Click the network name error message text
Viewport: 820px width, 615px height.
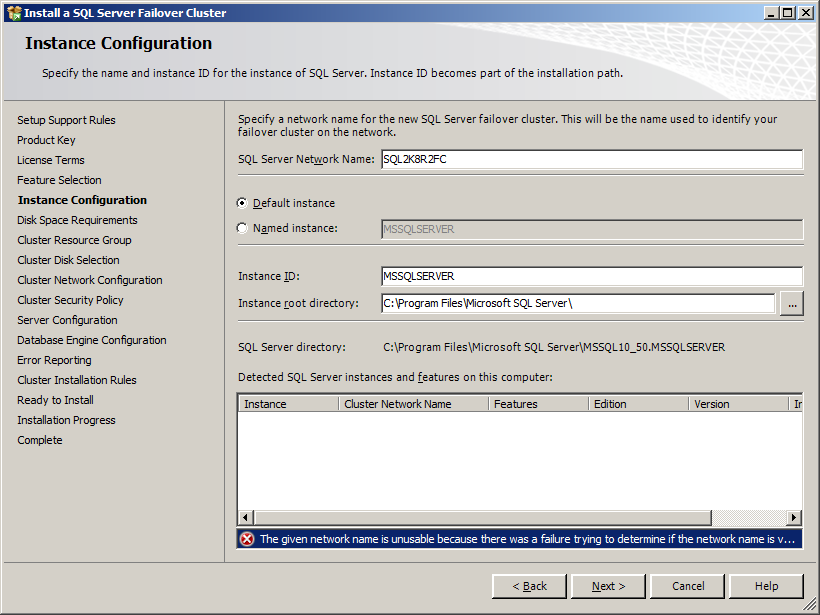click(x=527, y=539)
